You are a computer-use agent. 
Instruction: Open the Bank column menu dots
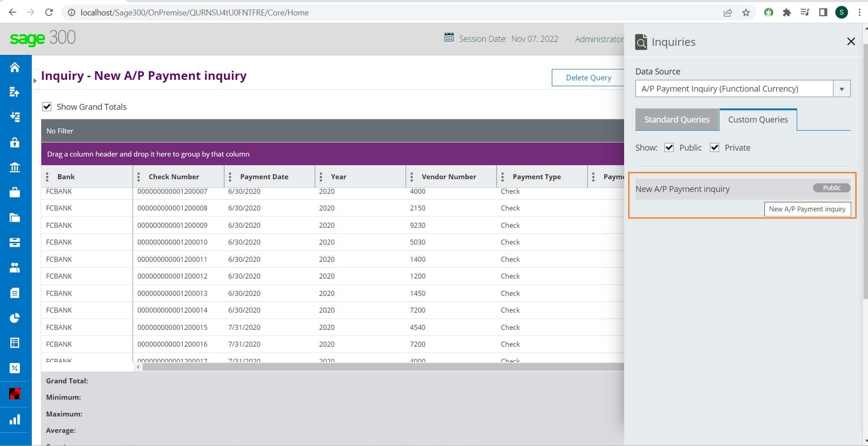tap(47, 176)
